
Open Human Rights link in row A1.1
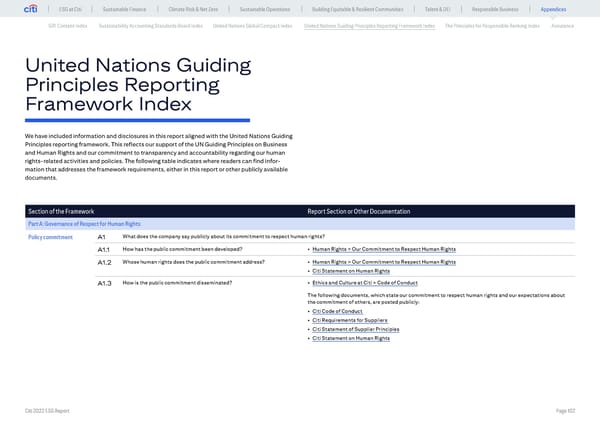(x=384, y=248)
